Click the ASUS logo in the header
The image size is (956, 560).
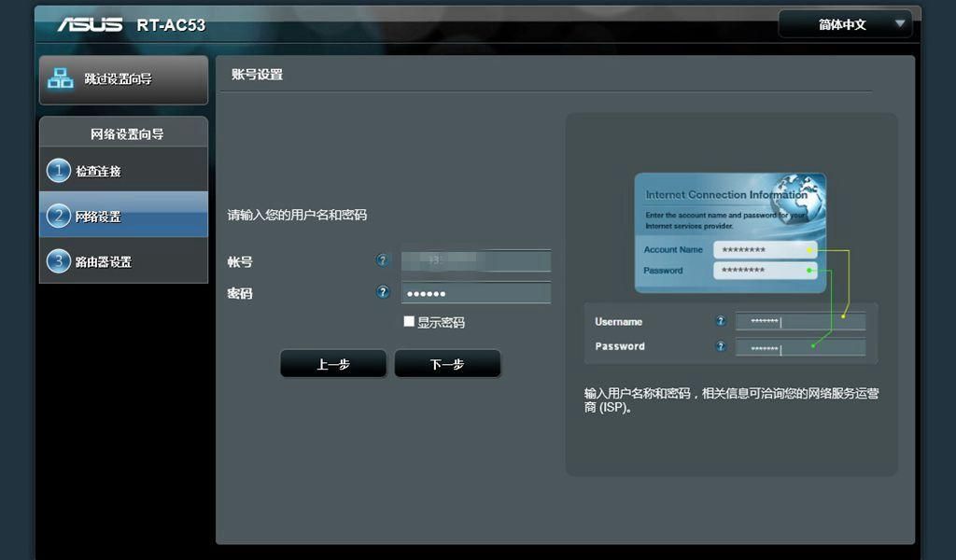point(90,24)
